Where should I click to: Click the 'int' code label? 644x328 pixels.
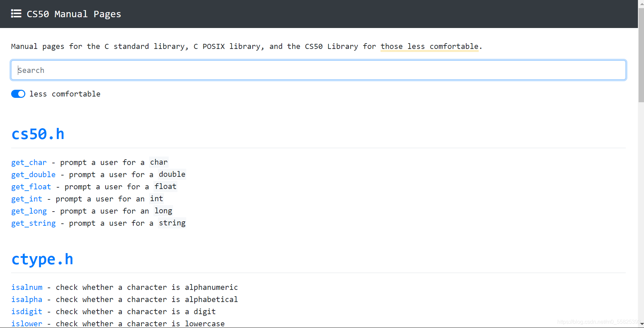point(157,198)
